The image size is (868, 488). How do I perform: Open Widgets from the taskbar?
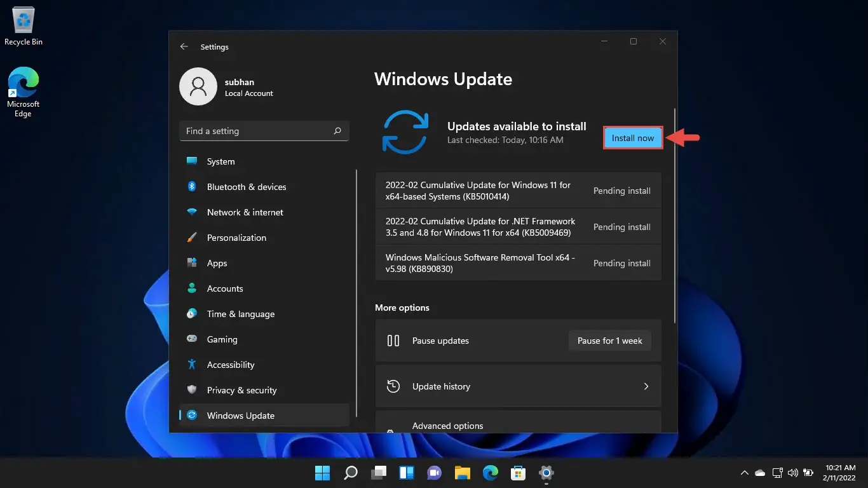coord(407,473)
